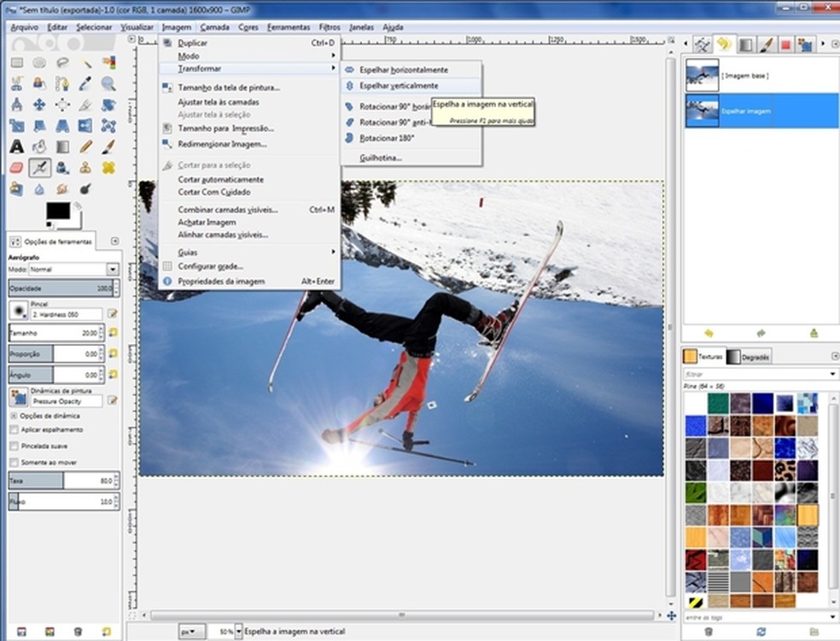Enable the Aplicar espalhamento checkbox

click(x=14, y=430)
